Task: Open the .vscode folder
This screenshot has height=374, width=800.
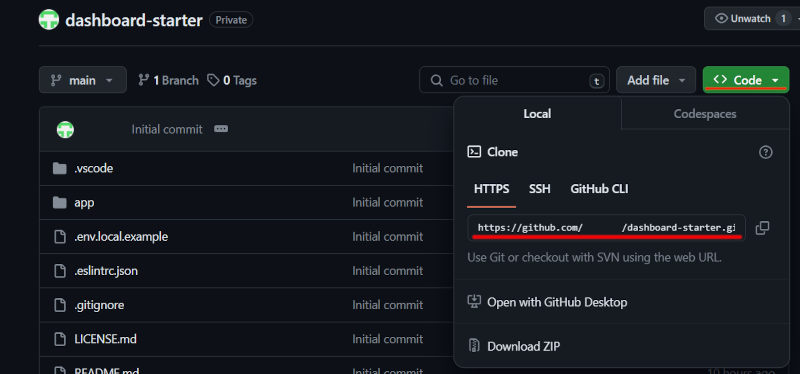Action: (x=93, y=168)
